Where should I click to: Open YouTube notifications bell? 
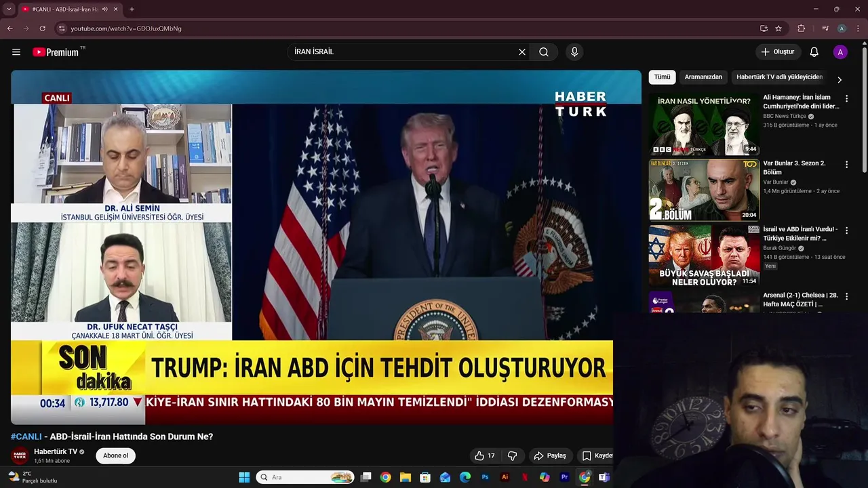(x=814, y=52)
